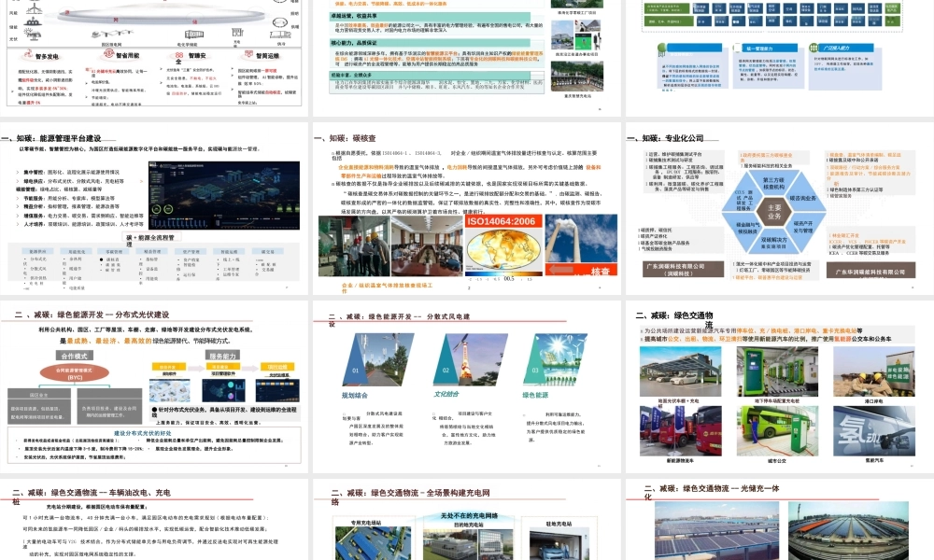The image size is (934, 560).
Task: Click the ISO14064:2006 image
Action: tap(501, 247)
